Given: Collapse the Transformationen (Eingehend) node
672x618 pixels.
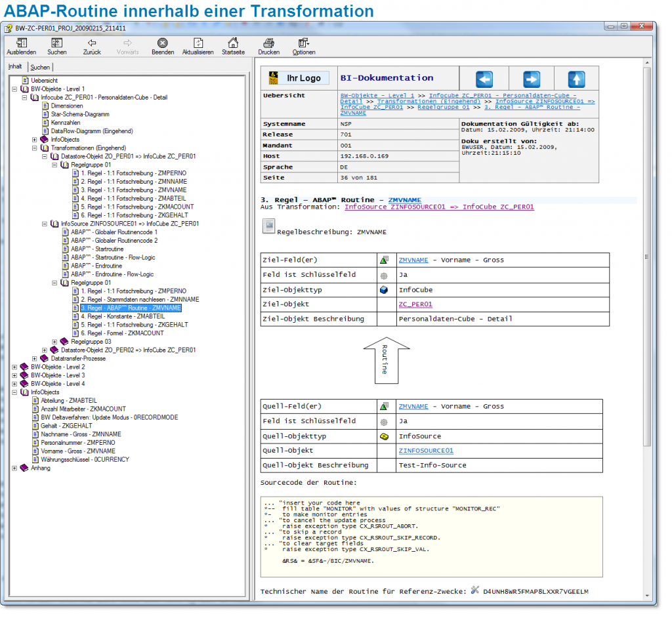Looking at the screenshot, I should pyautogui.click(x=35, y=148).
